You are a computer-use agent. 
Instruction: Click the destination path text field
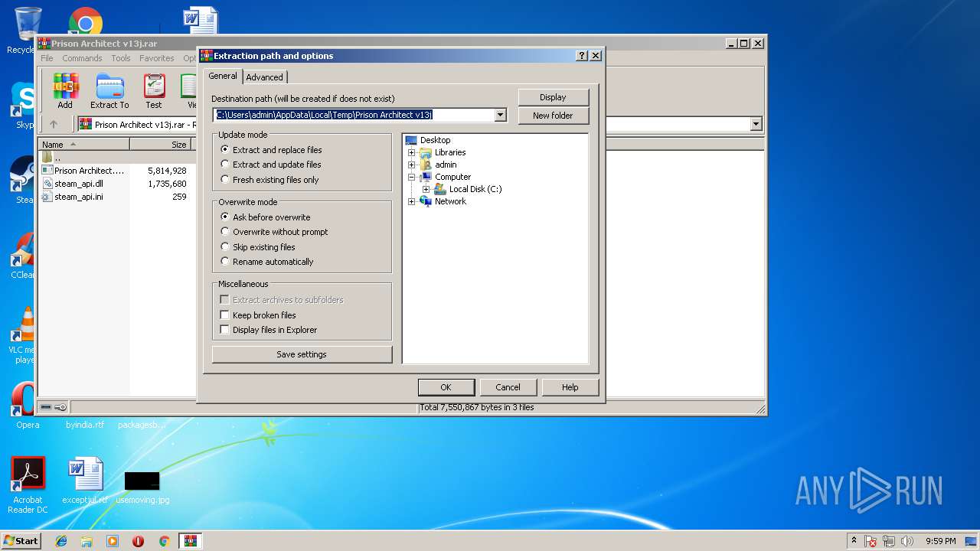click(x=354, y=115)
